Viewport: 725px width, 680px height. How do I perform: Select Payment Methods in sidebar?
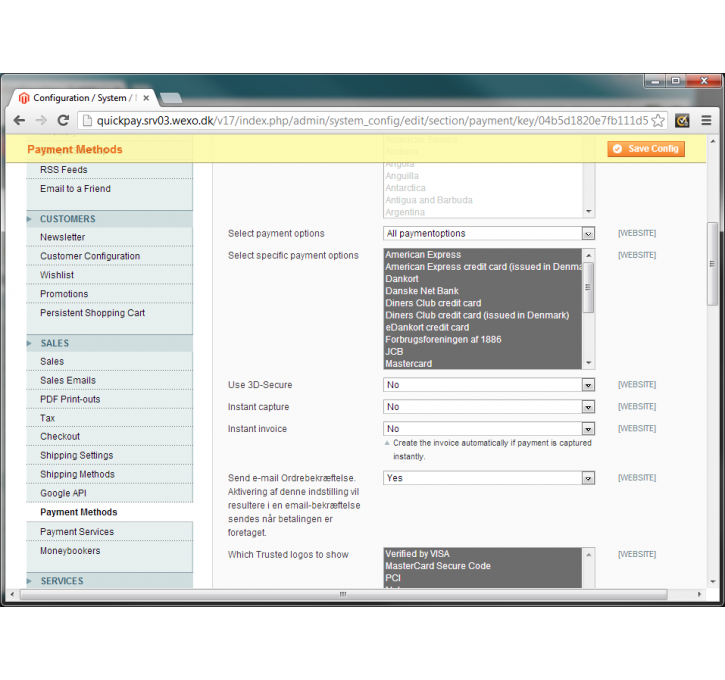pyautogui.click(x=79, y=512)
